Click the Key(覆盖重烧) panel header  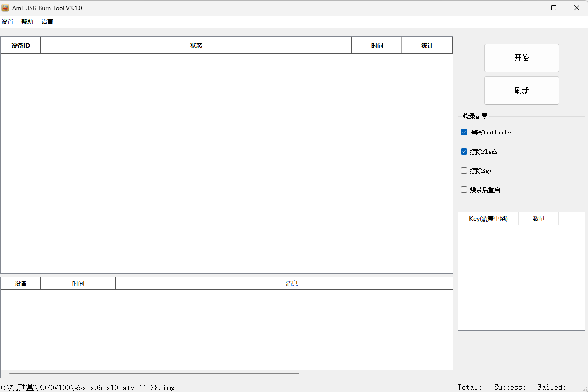488,218
